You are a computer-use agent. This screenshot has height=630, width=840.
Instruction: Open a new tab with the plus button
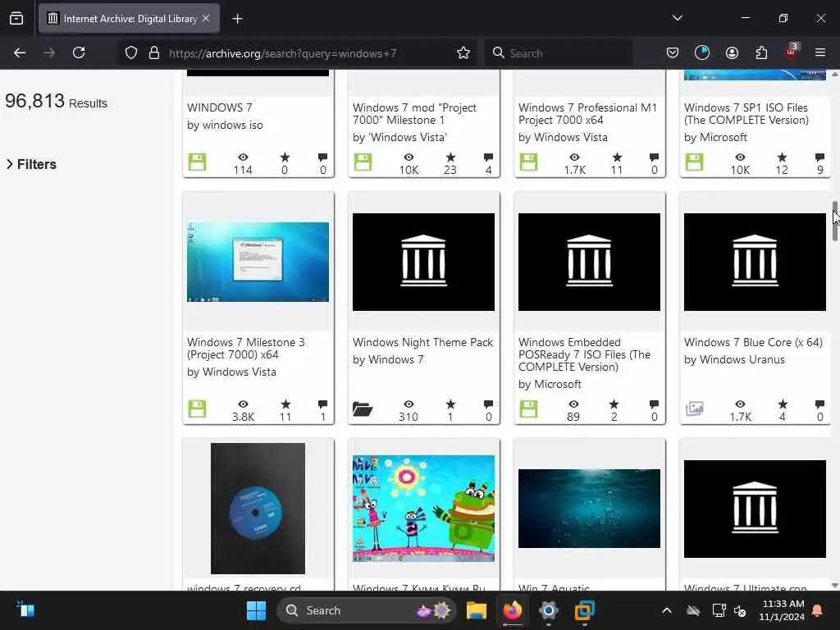click(x=237, y=19)
